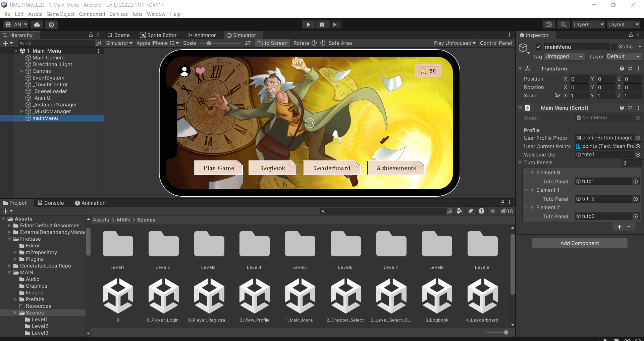Open the Undo History icon

tap(549, 25)
